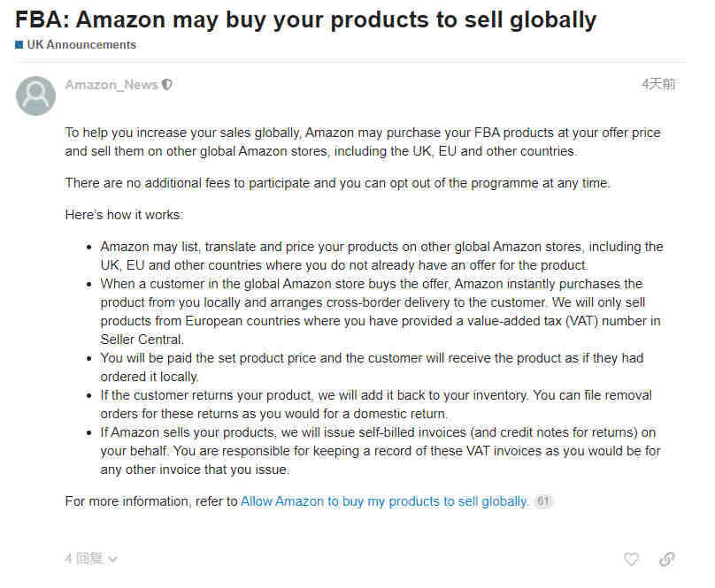Open the Amazon_News user avatar
Image resolution: width=715 pixels, height=588 pixels.
[35, 95]
